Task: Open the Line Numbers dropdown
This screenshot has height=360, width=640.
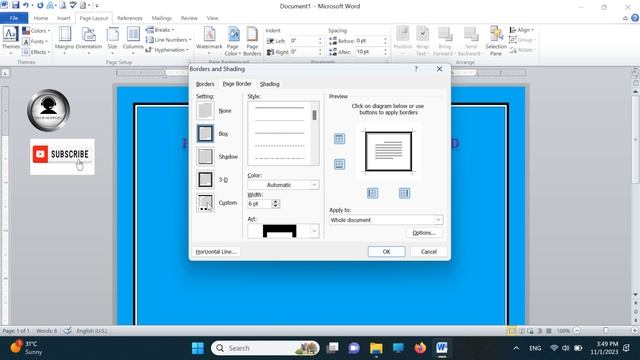Action: click(169, 40)
